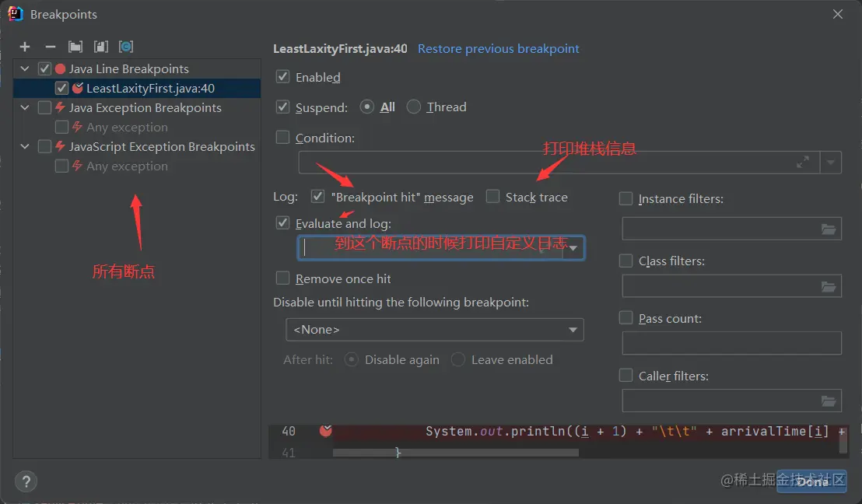This screenshot has width=862, height=504.
Task: Click the horizontal scrollbar in code preview
Action: 456,453
